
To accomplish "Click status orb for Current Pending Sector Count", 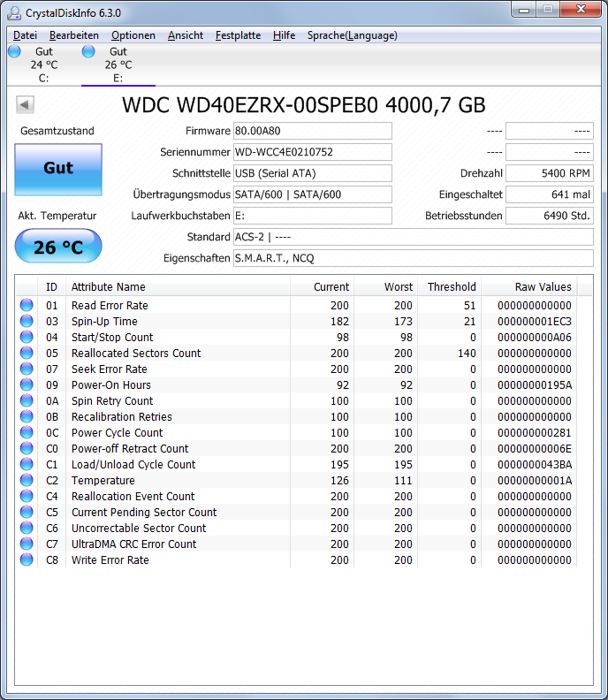I will 27,512.
